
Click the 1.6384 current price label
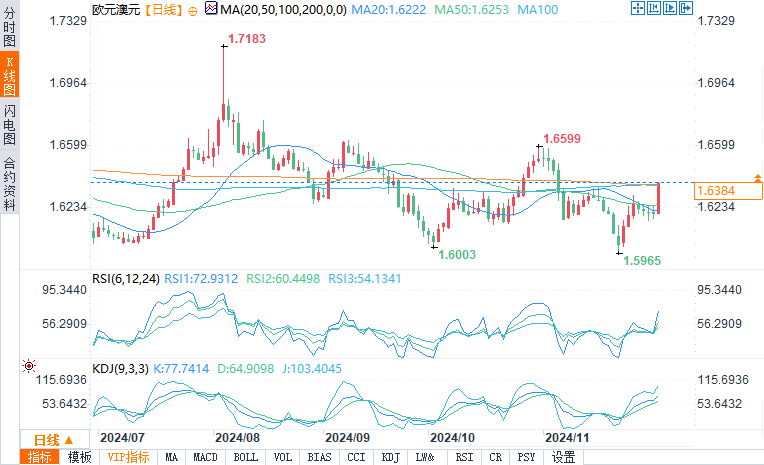[x=728, y=191]
